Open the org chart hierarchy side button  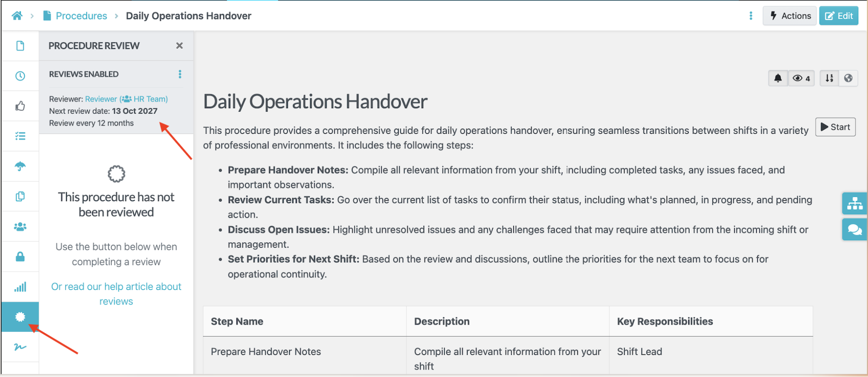855,203
